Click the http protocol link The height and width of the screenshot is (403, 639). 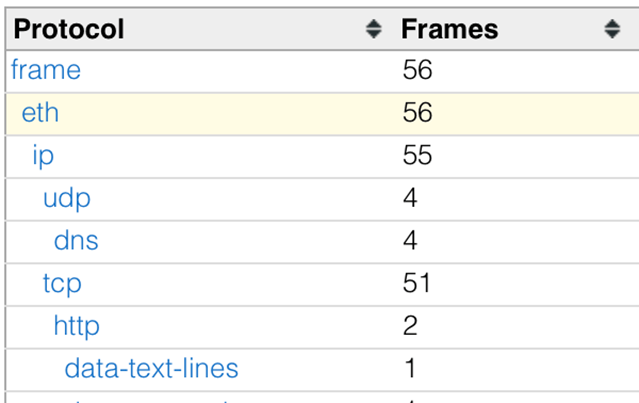pyautogui.click(x=77, y=326)
